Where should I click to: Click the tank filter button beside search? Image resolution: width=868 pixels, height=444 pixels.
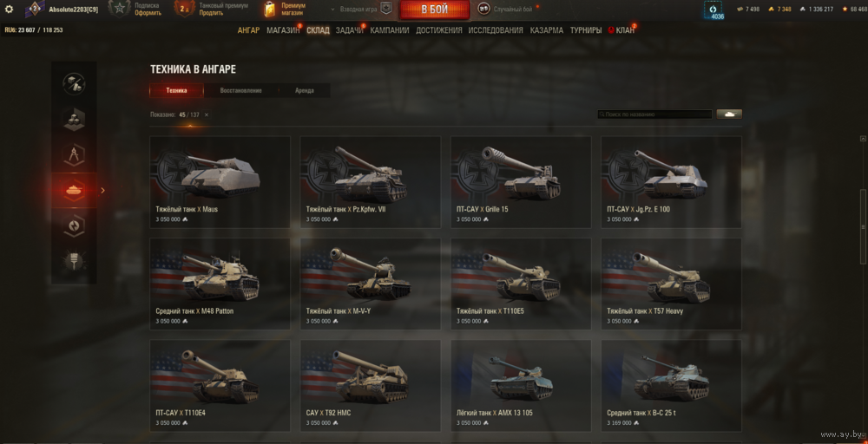click(x=729, y=114)
